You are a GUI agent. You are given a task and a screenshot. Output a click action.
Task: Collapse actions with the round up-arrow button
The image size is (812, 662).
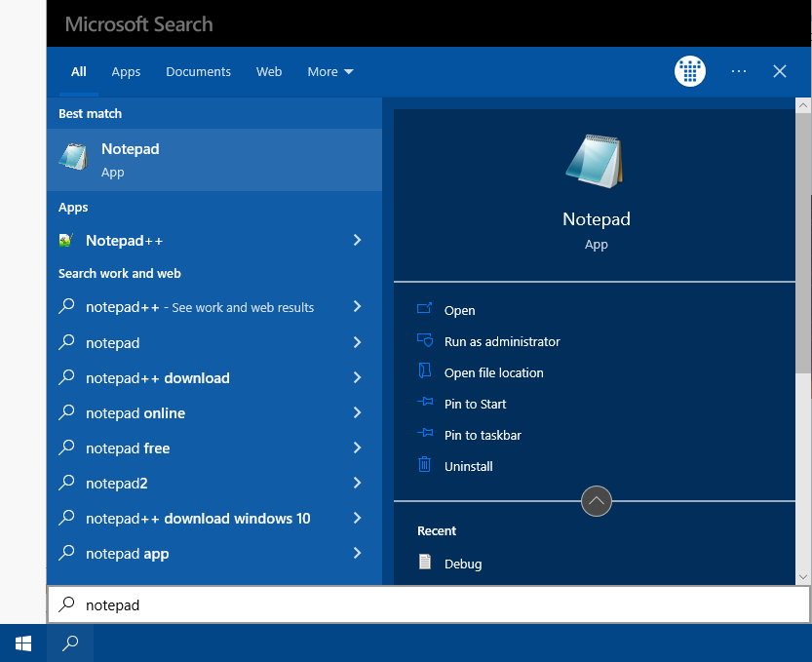pyautogui.click(x=596, y=501)
